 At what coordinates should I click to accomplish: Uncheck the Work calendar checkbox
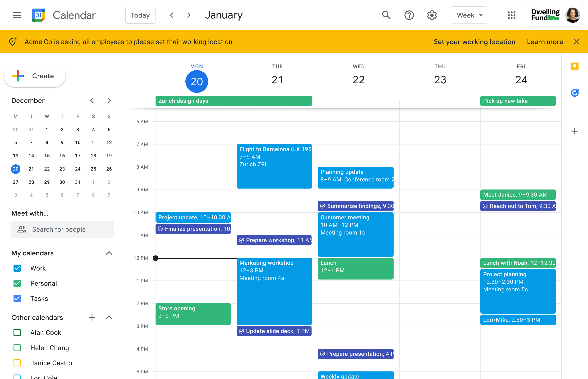17,268
